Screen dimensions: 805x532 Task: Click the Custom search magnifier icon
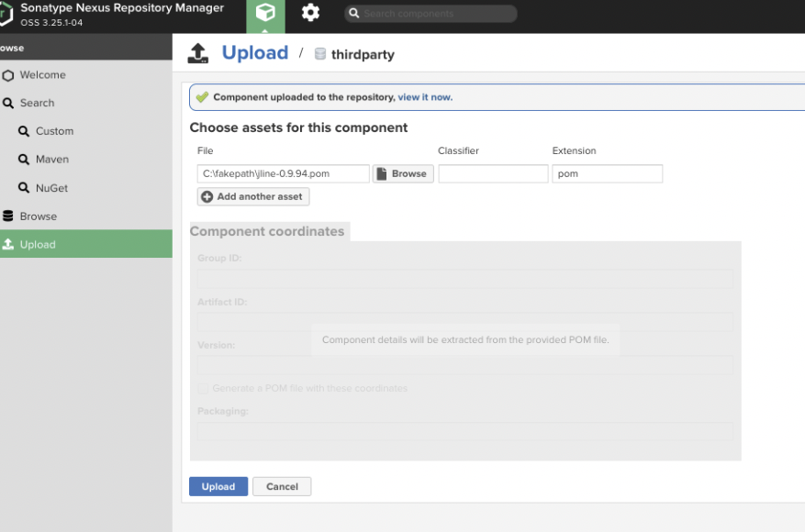[24, 131]
